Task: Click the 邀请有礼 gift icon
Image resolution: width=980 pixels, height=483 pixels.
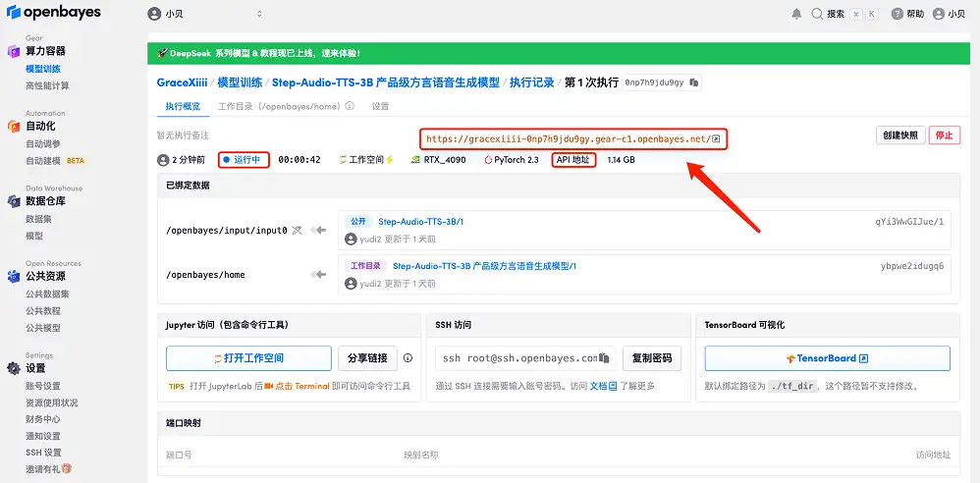Action: click(x=67, y=468)
